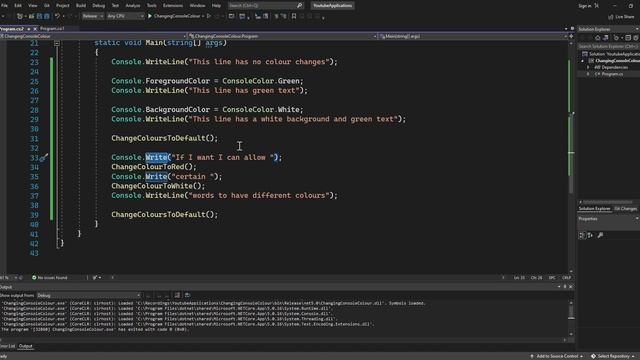Image resolution: width=640 pixels, height=360 pixels.
Task: Click Start Without Debugging outline play icon
Action: click(209, 16)
